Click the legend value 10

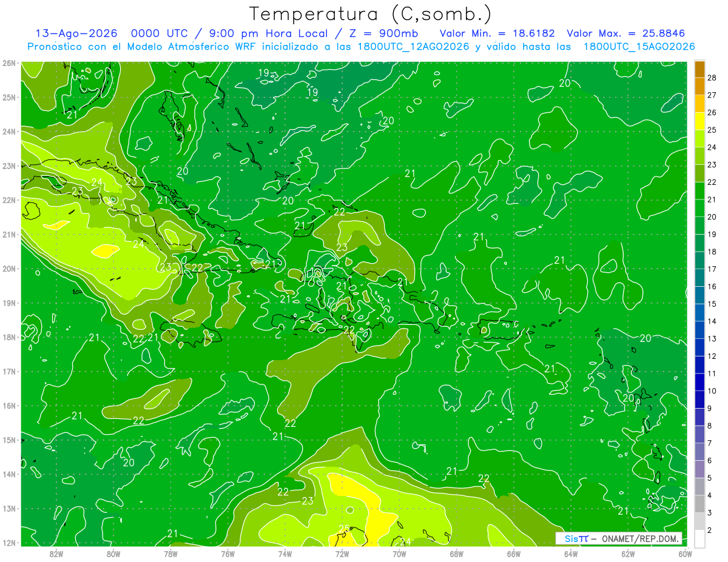click(x=712, y=390)
